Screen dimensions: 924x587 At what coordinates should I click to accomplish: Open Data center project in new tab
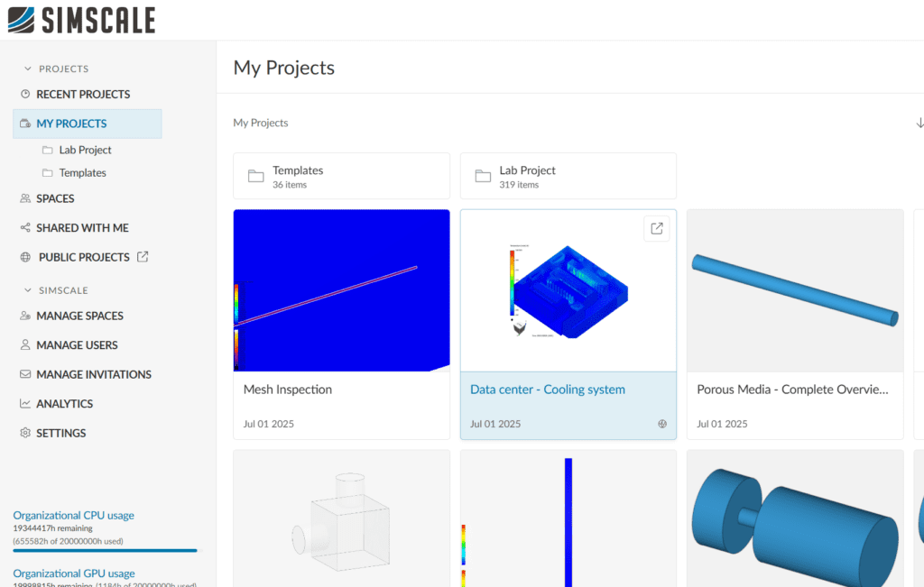point(656,227)
